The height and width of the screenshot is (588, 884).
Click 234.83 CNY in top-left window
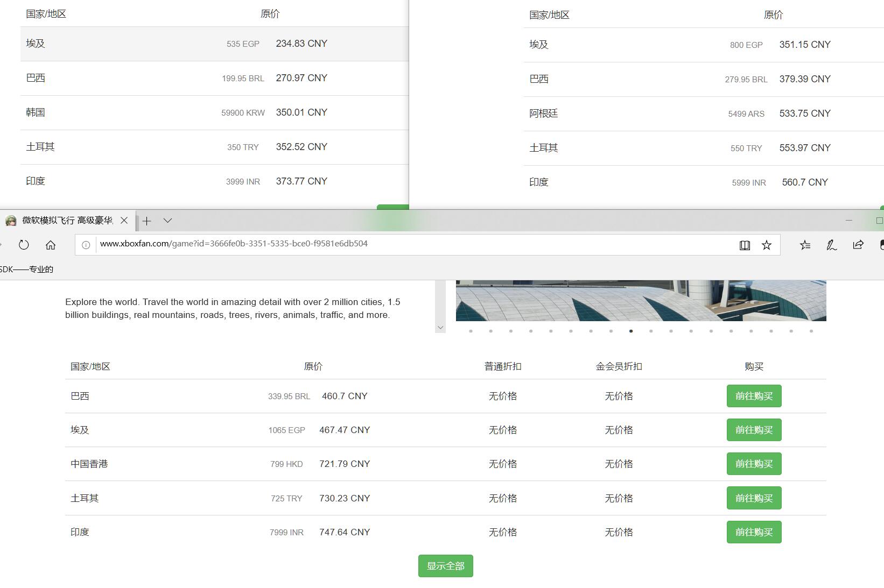(x=301, y=44)
